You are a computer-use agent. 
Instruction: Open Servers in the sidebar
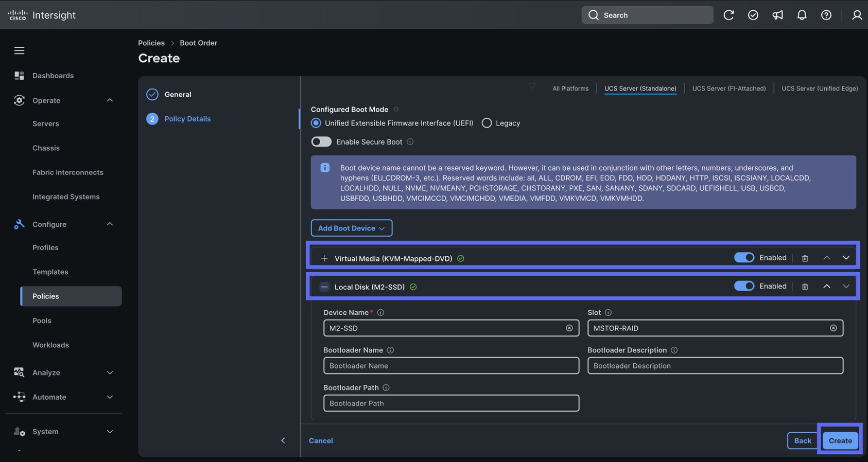click(x=46, y=124)
